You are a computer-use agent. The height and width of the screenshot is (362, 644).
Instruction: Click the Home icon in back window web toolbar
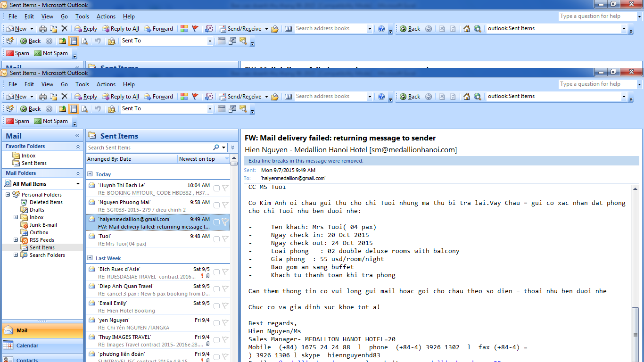tap(467, 29)
